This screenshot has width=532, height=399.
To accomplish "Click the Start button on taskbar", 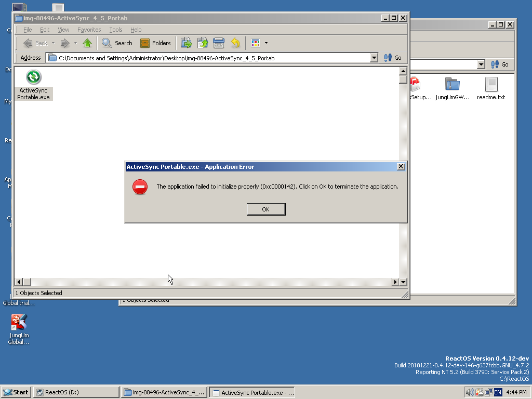I will point(16,392).
